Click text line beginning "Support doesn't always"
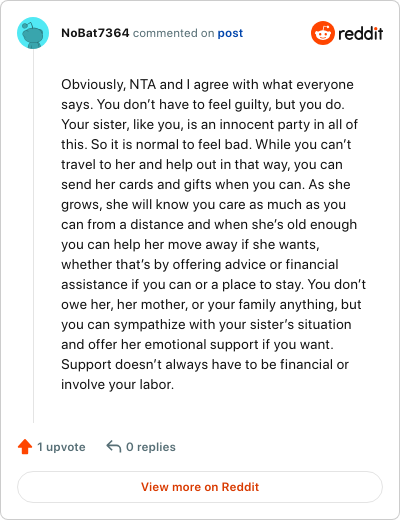Screen dimensions: 400x520 [205, 364]
